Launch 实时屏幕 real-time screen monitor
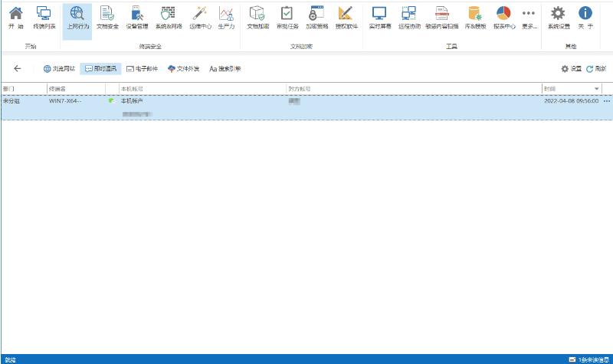Viewport: 613px width, 364px height. [379, 18]
